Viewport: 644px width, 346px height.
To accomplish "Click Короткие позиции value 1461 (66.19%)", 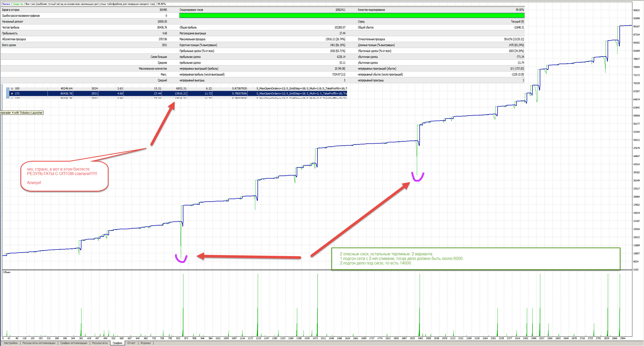I will pos(337,45).
